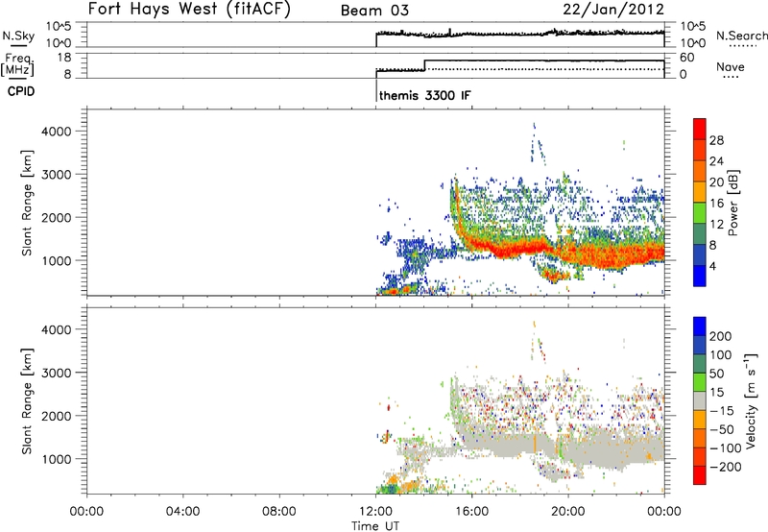The width and height of the screenshot is (768, 532).
Task: Click the '04:00' time tick label
Action: 182,512
